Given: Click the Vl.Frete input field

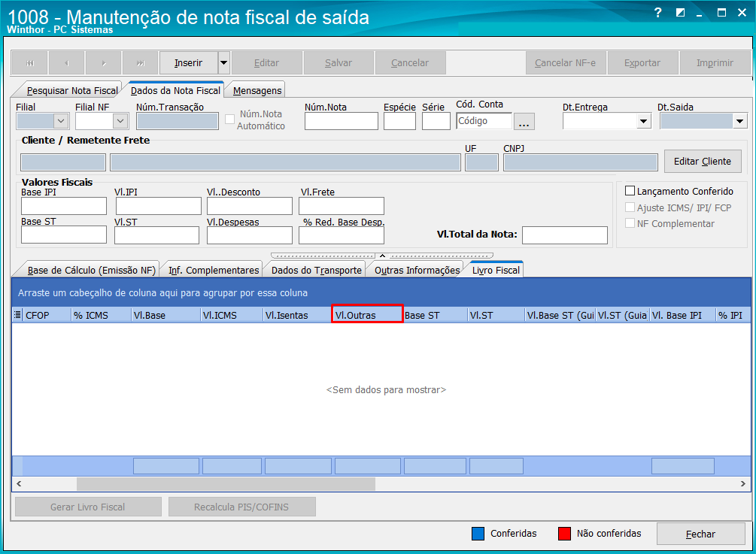Looking at the screenshot, I should (342, 206).
